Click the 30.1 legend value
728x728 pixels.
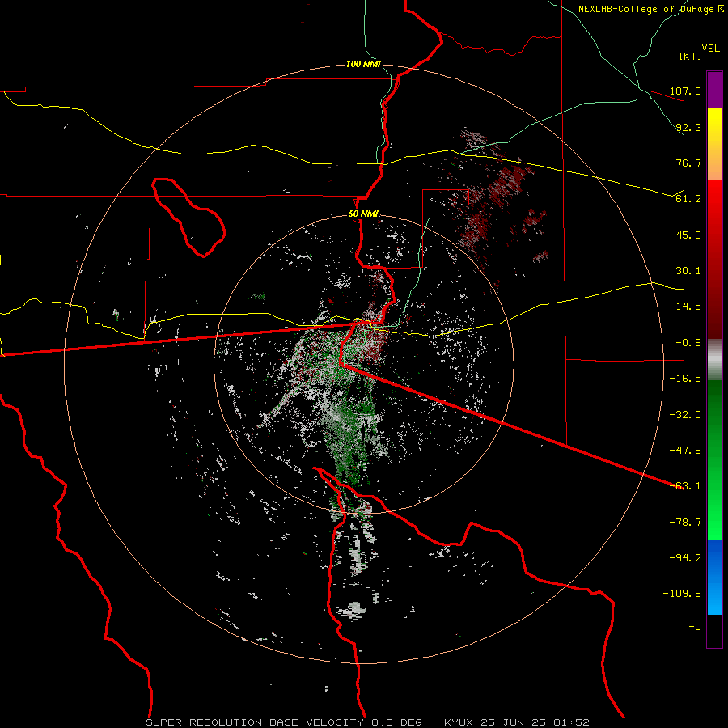(688, 271)
